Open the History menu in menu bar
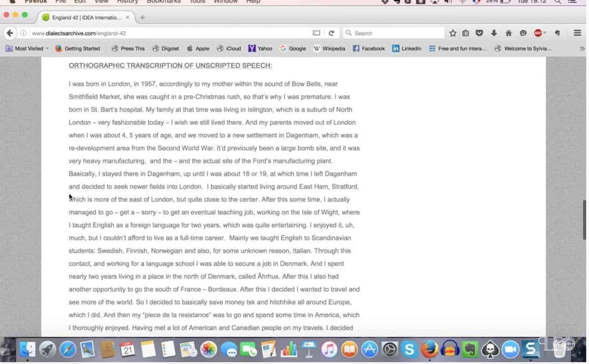The height and width of the screenshot is (364, 589). 127,2
